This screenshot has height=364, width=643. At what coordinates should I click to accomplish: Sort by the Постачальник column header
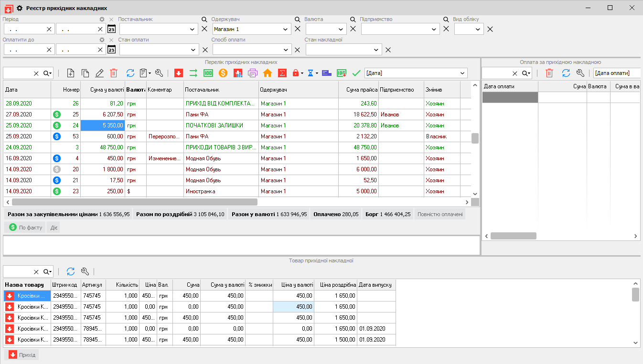point(221,90)
